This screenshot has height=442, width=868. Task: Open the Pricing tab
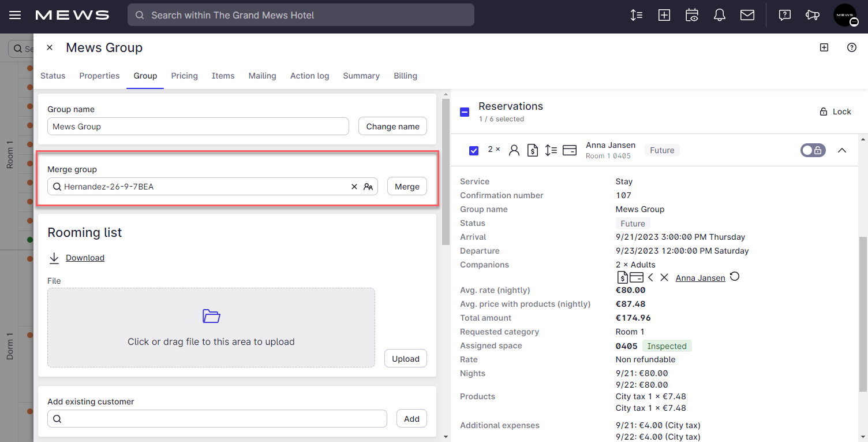184,76
